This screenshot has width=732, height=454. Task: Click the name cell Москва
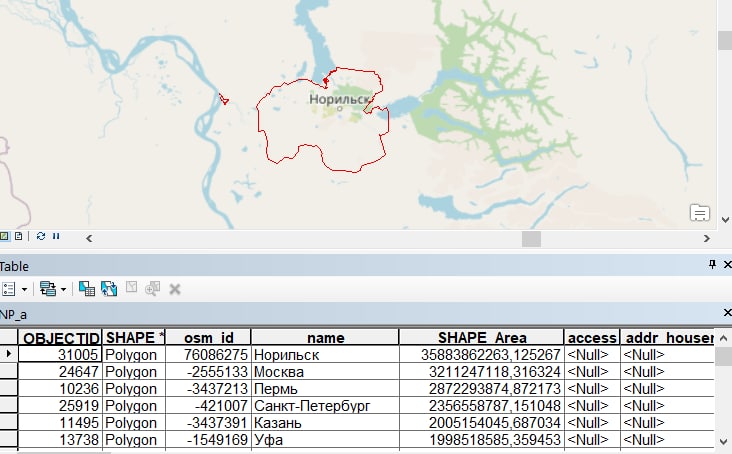325,372
